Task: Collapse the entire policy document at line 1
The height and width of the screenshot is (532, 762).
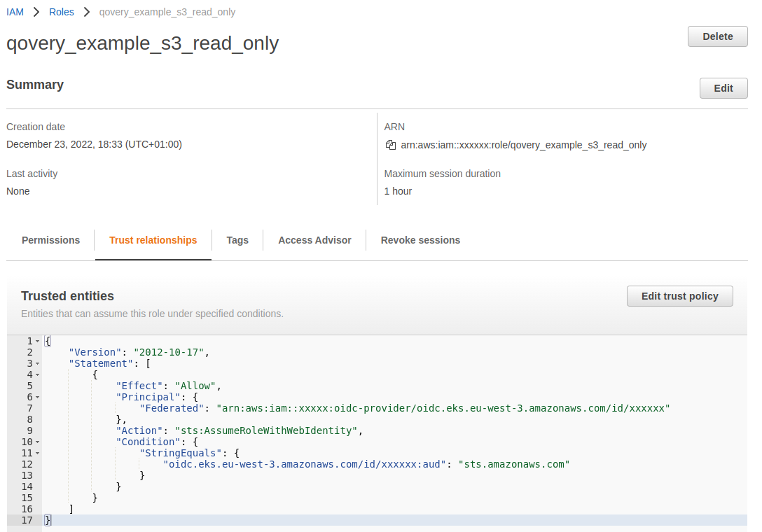Action: click(38, 341)
